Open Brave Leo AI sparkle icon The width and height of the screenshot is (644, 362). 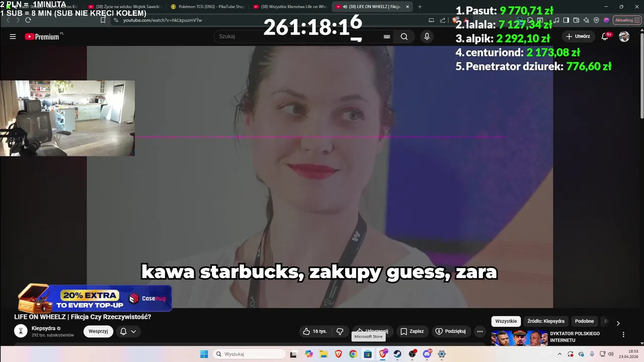[x=586, y=20]
